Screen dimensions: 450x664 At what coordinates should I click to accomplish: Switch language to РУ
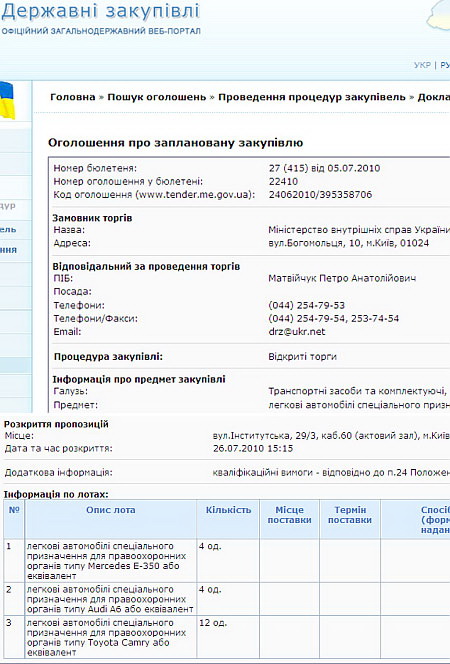445,65
